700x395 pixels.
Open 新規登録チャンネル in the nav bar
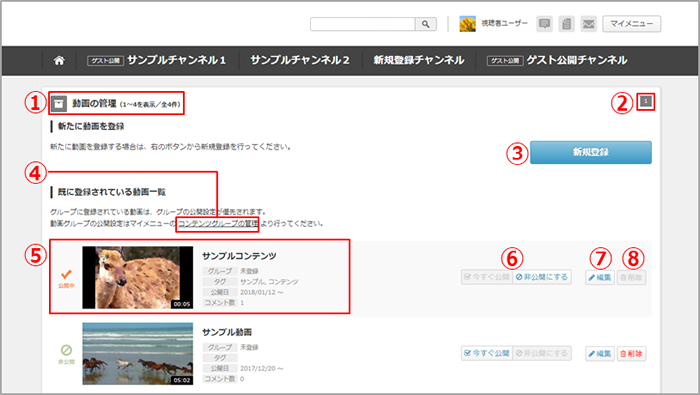pyautogui.click(x=419, y=60)
